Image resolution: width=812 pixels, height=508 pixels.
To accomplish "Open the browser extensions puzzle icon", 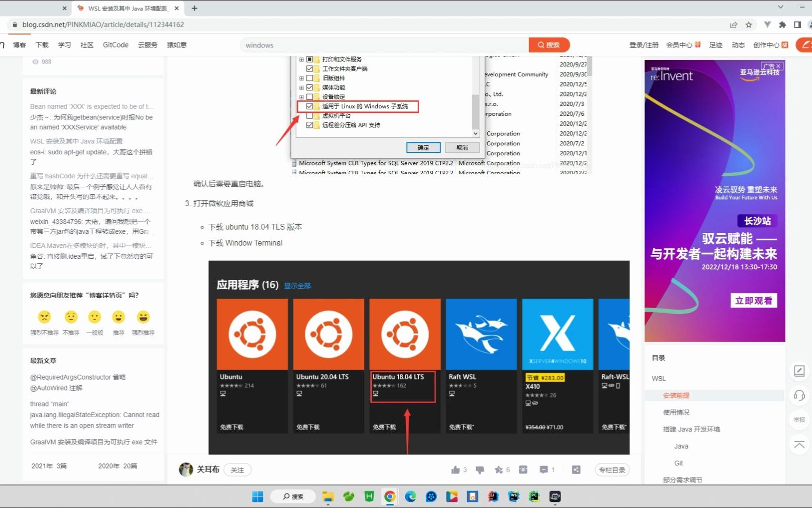I will point(782,24).
